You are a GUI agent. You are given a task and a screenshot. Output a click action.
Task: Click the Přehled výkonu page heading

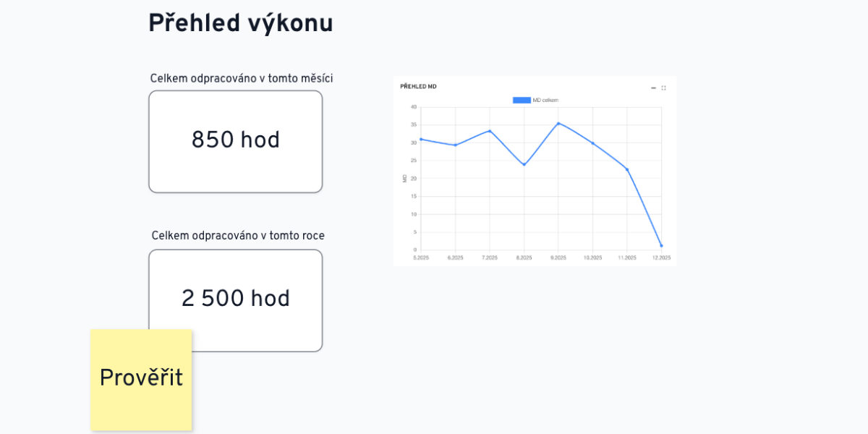[x=240, y=24]
